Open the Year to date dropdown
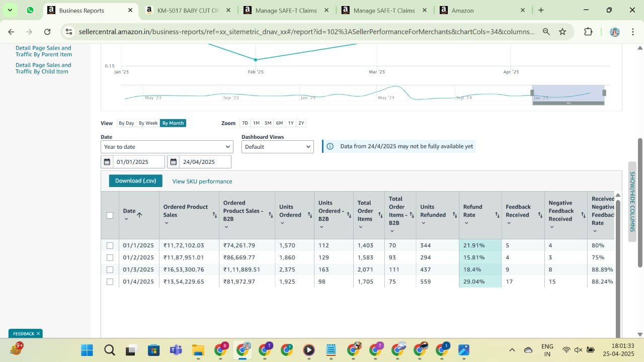This screenshot has width=644, height=362. point(167,147)
